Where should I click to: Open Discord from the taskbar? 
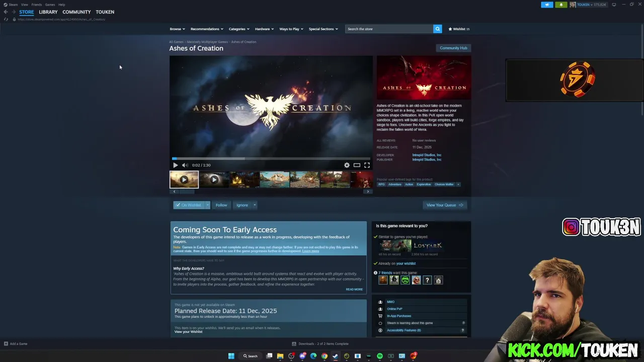coord(302,356)
